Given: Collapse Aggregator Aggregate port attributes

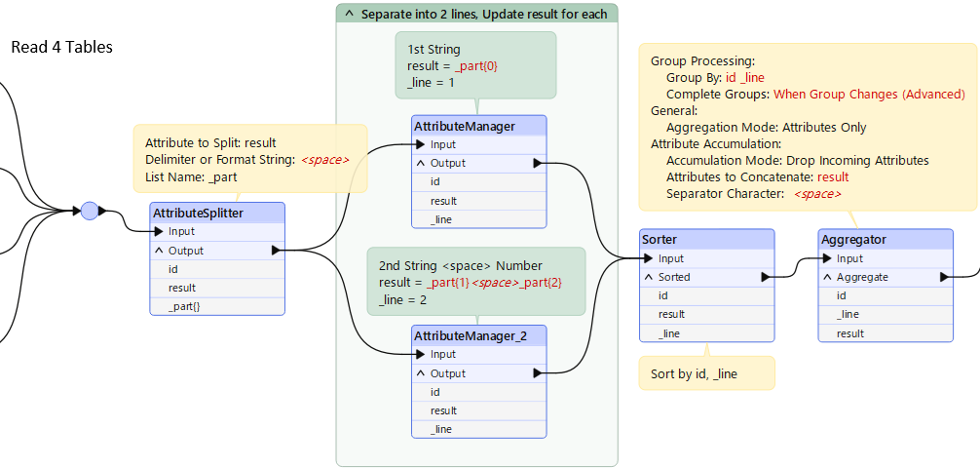Looking at the screenshot, I should click(x=826, y=277).
